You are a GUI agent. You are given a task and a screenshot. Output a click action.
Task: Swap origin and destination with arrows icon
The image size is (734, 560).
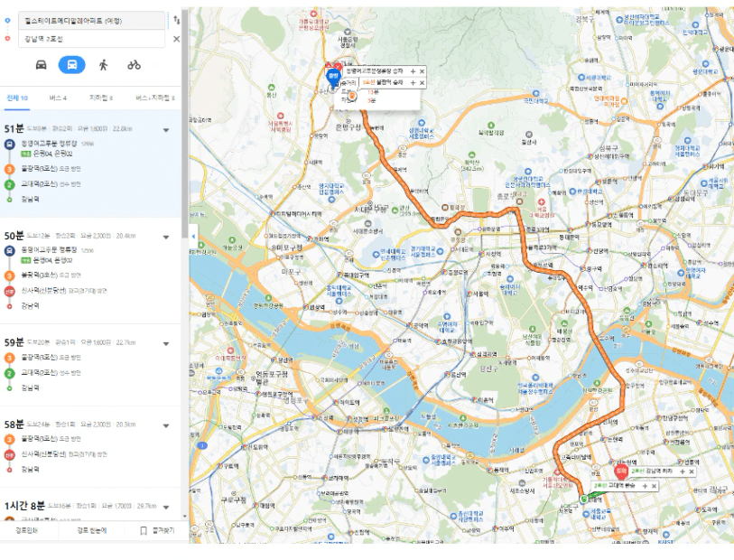(176, 20)
